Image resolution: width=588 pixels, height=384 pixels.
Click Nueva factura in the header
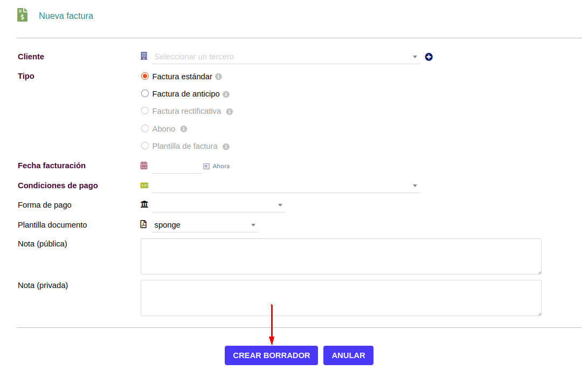click(66, 15)
